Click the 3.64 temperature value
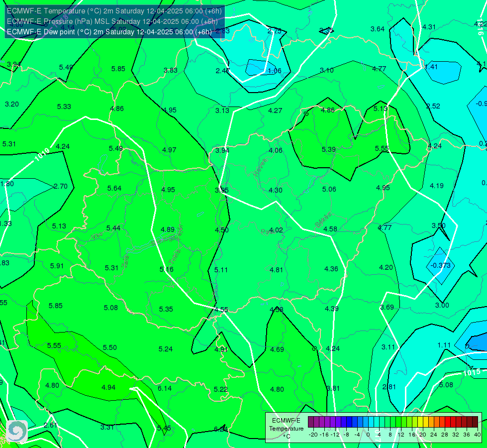Viewport: 487px width, 448px height. [x=378, y=29]
